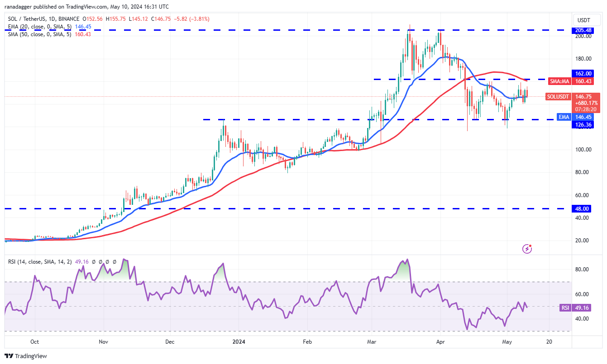Click the blue EMA price tag
This screenshot has height=364, width=607.
[x=563, y=117]
